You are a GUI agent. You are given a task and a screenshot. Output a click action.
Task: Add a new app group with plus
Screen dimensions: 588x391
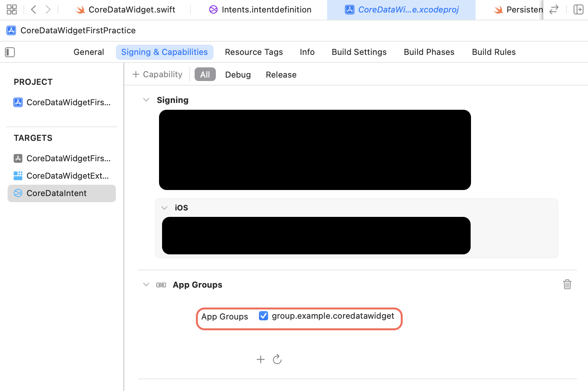pyautogui.click(x=260, y=359)
